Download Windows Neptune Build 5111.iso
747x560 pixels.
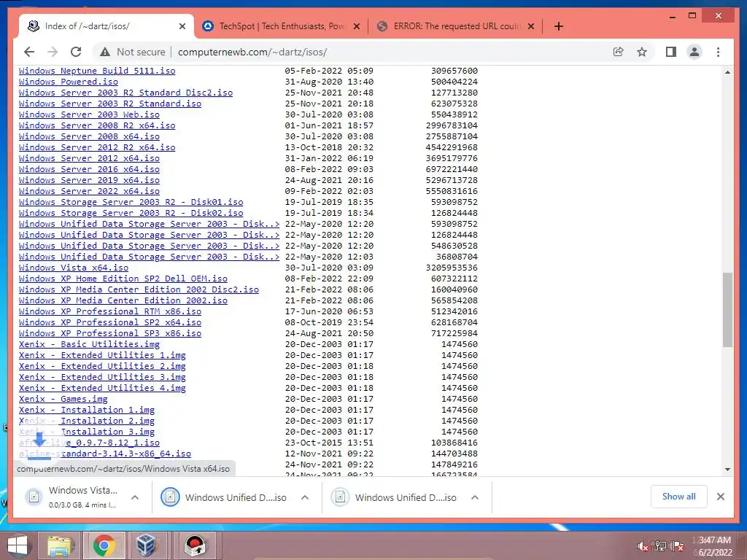[97, 71]
